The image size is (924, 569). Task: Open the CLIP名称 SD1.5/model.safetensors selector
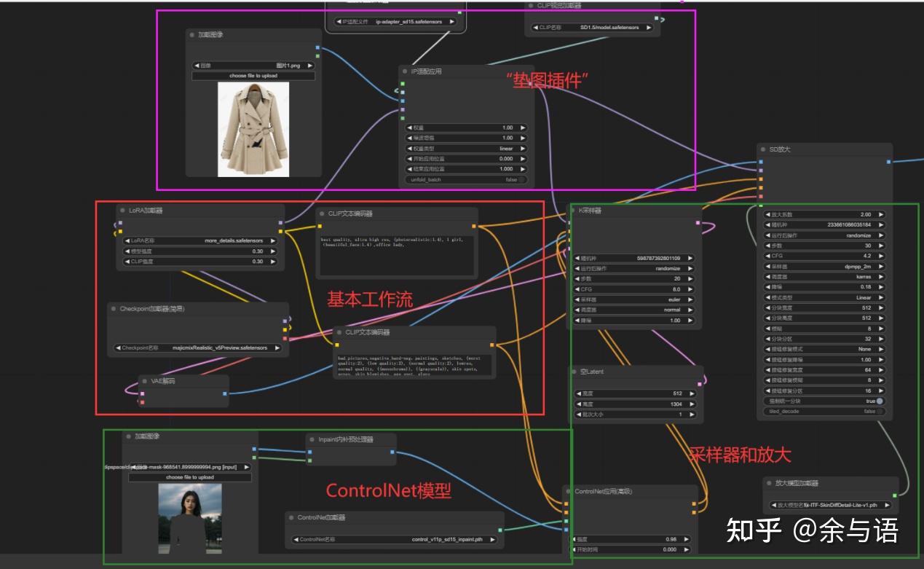click(593, 28)
